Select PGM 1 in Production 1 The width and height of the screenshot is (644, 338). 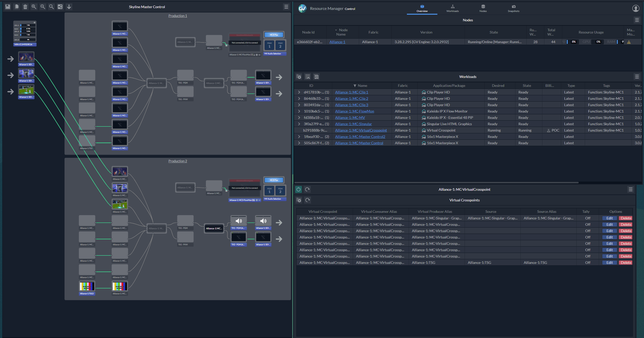[269, 45]
